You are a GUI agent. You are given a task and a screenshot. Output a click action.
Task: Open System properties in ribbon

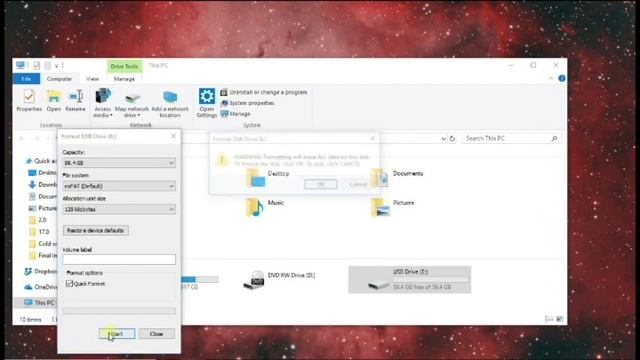click(x=247, y=103)
